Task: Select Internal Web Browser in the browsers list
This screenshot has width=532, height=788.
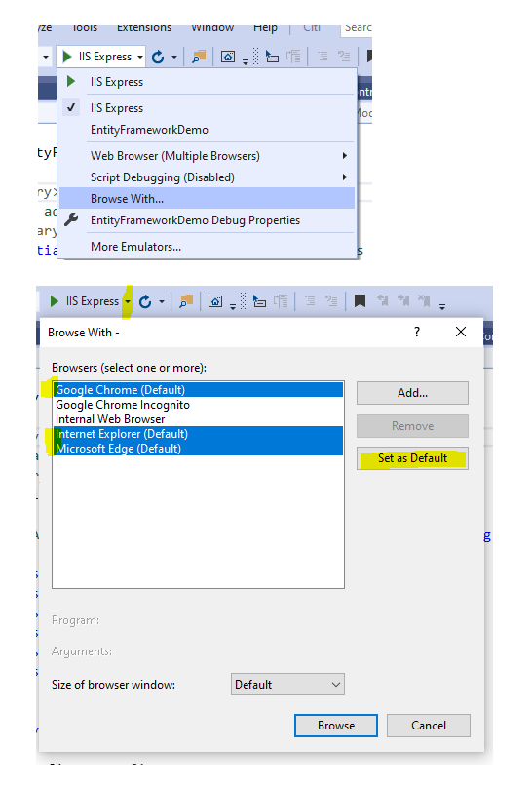Action: pos(198,419)
